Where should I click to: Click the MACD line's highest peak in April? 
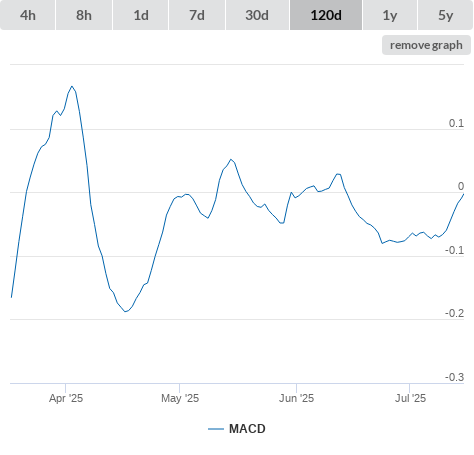tap(72, 87)
